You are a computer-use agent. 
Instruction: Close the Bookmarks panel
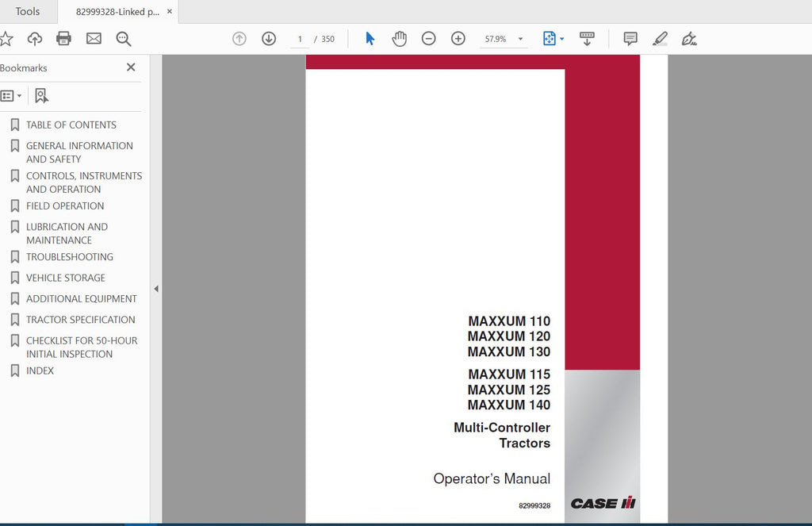(x=131, y=67)
